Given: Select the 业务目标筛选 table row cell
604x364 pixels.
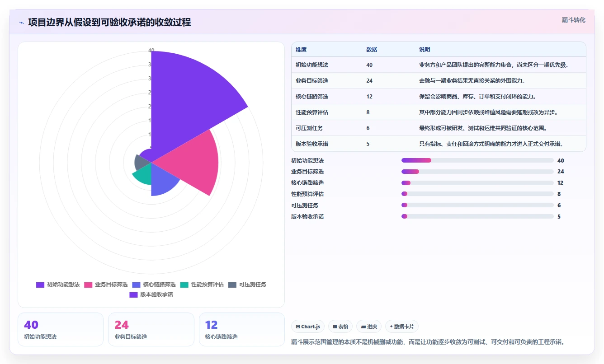Looking at the screenshot, I should pyautogui.click(x=312, y=81).
